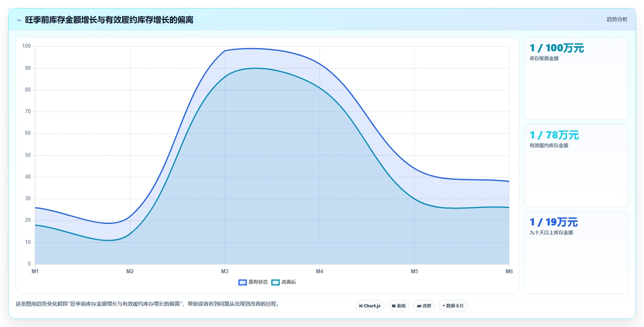Click the M2 axis label
The image size is (644, 327).
[x=130, y=272]
